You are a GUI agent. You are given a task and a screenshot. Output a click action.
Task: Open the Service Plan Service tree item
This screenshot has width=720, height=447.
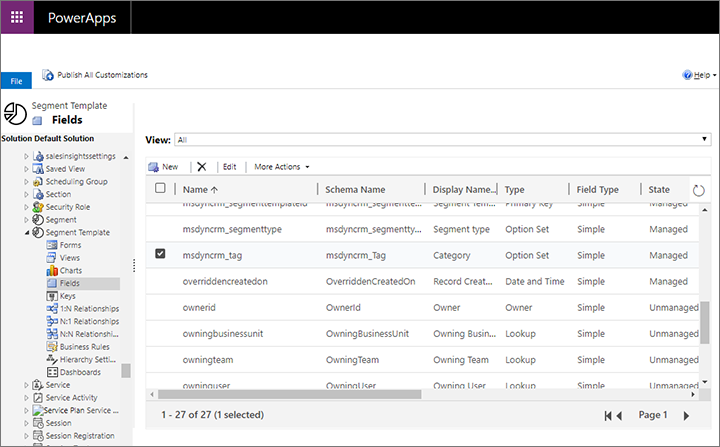point(81,410)
